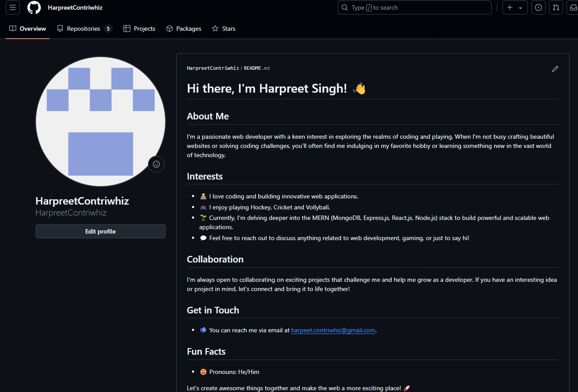
Task: Switch to the Repositories tab
Action: pyautogui.click(x=85, y=29)
